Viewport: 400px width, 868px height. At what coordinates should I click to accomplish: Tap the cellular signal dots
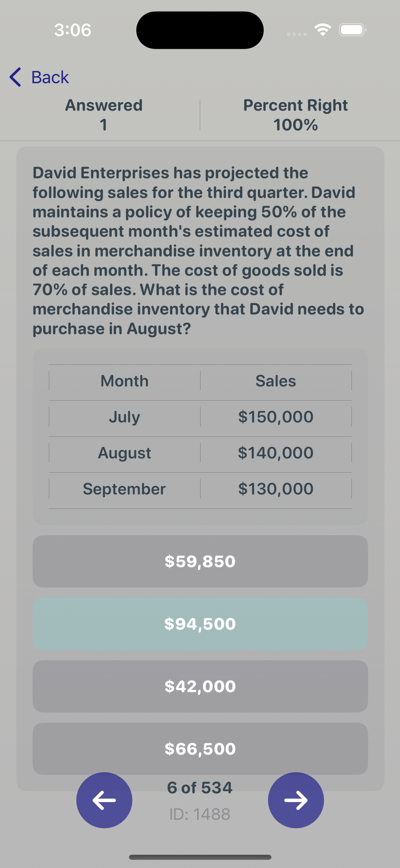tap(297, 34)
